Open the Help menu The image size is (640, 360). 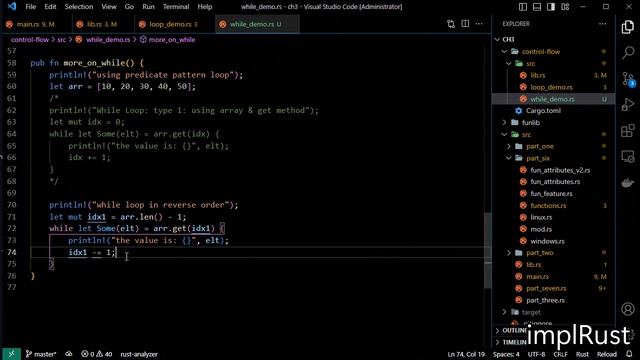204,7
